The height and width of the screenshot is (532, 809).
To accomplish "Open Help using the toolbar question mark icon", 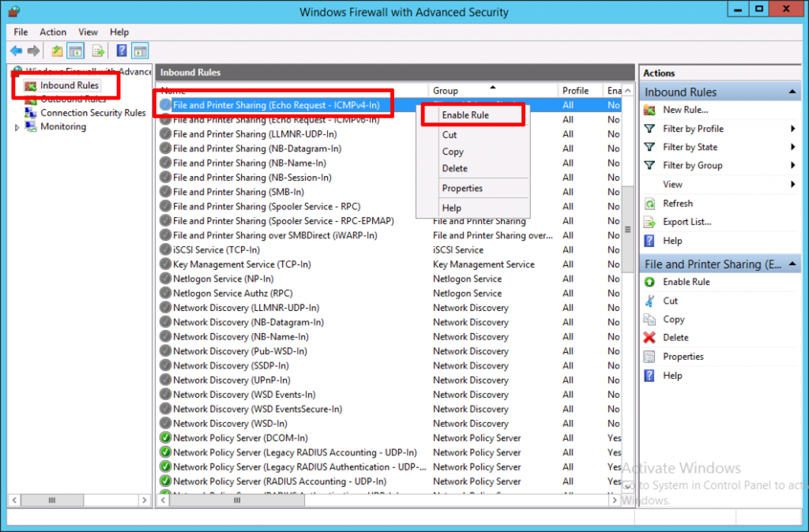I will 120,51.
